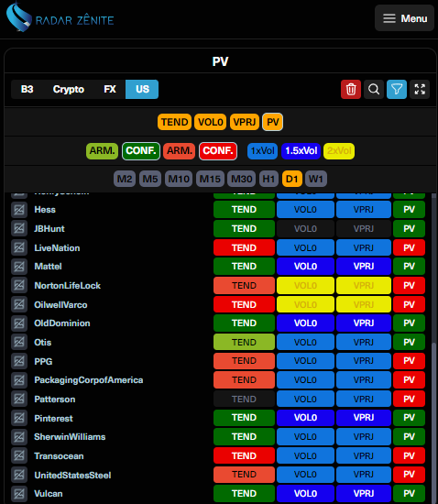Open chart icon for Pinterest
Viewport: 438px width, 504px height.
click(19, 418)
